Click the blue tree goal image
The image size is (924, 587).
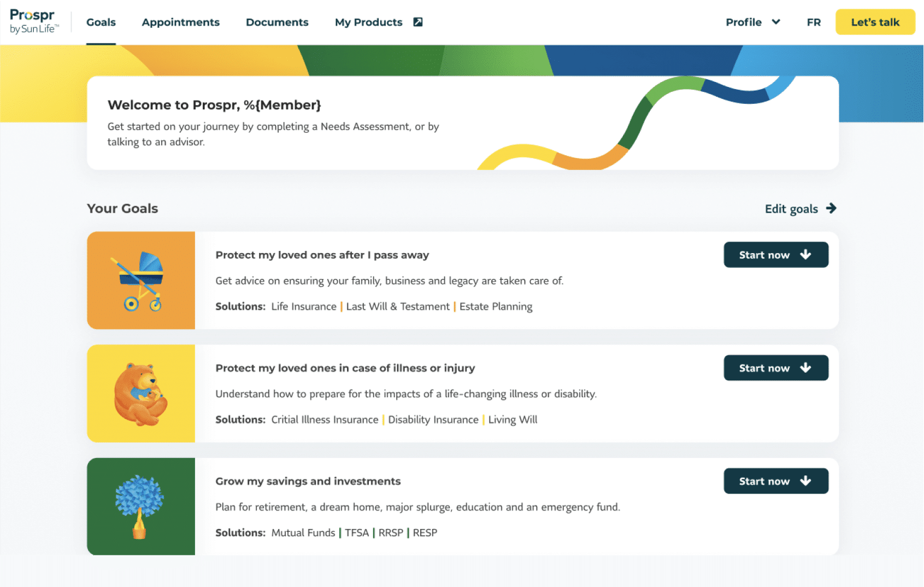click(141, 507)
